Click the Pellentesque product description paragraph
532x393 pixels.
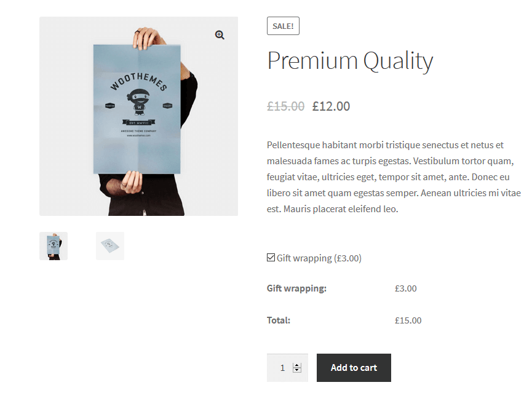(x=394, y=177)
